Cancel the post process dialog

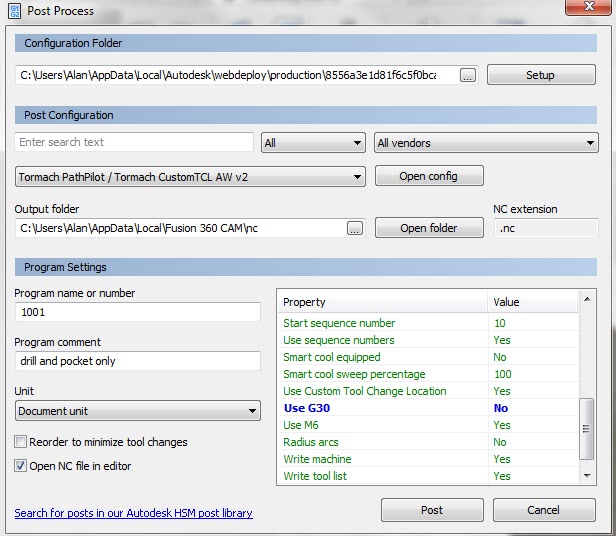[x=544, y=510]
